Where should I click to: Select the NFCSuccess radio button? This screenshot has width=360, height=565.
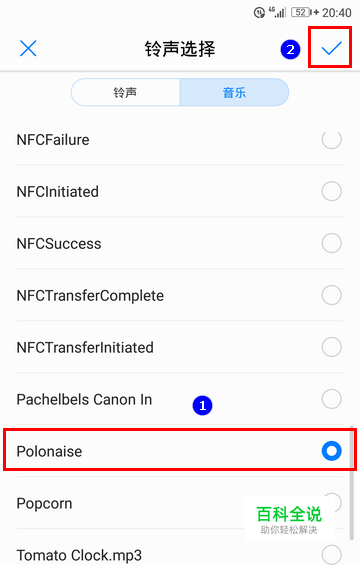[x=332, y=243]
